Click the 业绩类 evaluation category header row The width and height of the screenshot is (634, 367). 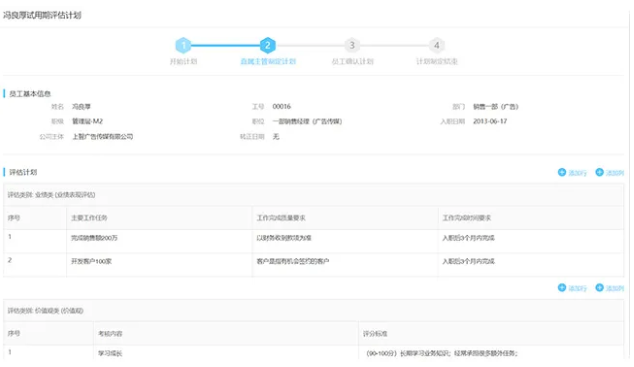[313, 195]
